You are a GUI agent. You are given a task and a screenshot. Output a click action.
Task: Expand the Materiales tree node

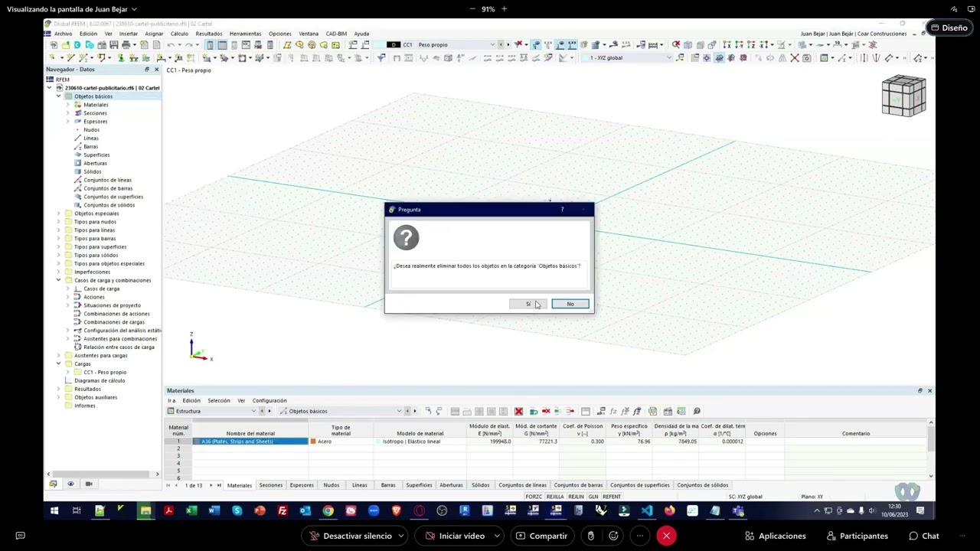tap(67, 105)
